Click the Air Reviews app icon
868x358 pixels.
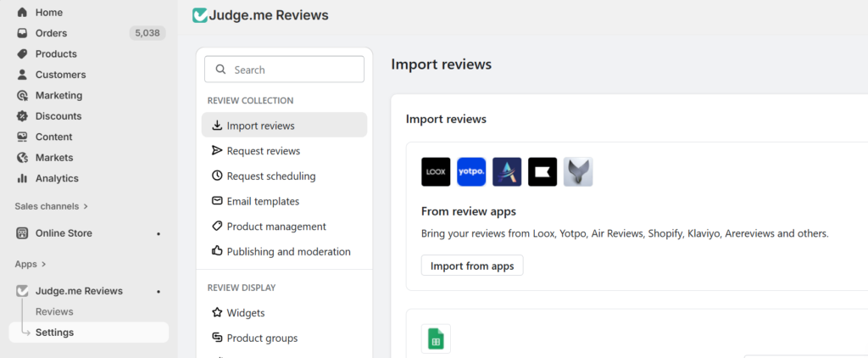click(x=507, y=172)
